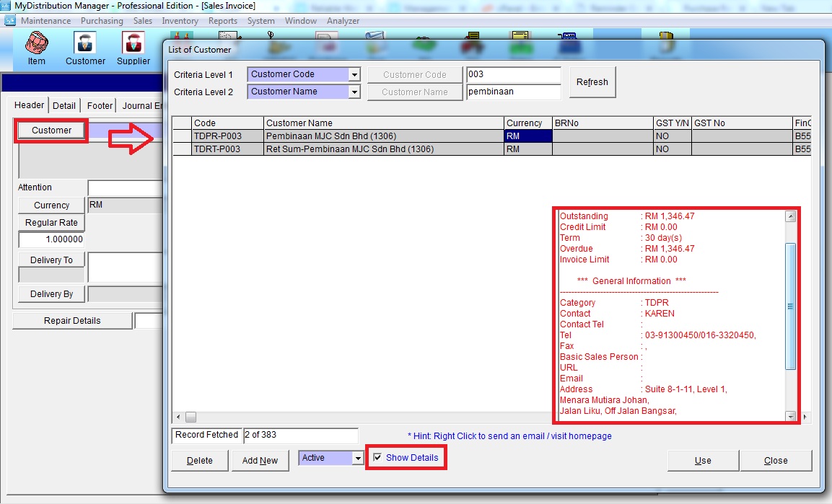Image resolution: width=832 pixels, height=504 pixels.
Task: Open the Item toolbar icon
Action: (36, 48)
